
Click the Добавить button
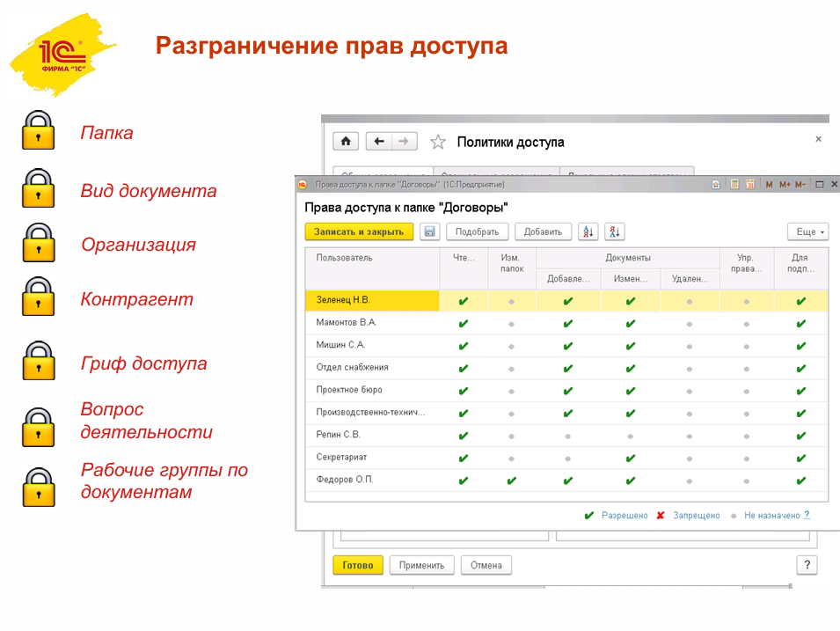pos(543,231)
